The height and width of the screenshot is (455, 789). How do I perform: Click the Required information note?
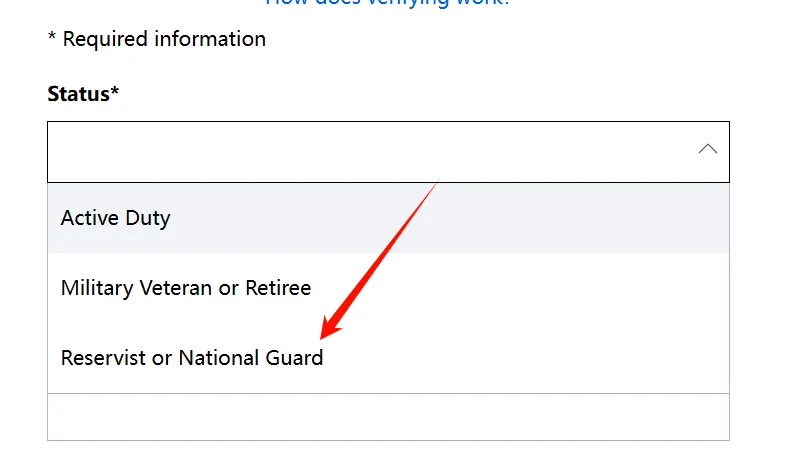(157, 40)
